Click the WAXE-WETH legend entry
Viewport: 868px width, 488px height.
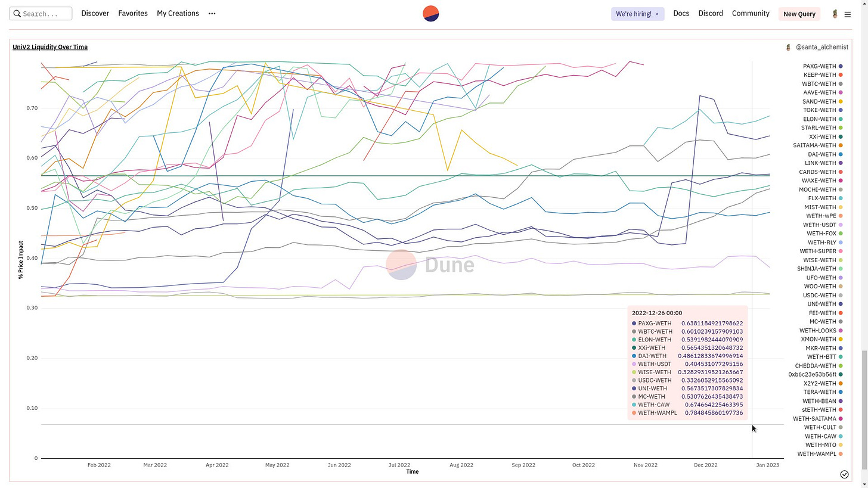coord(822,181)
